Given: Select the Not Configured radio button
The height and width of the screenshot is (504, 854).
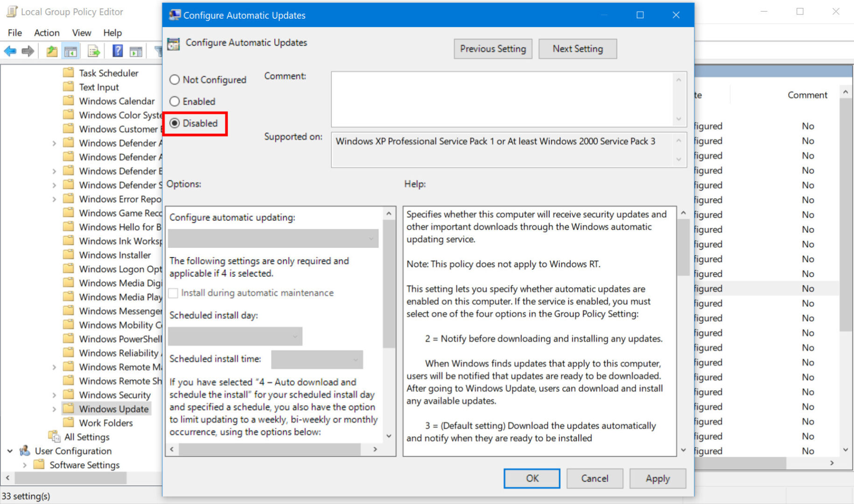Looking at the screenshot, I should [175, 79].
